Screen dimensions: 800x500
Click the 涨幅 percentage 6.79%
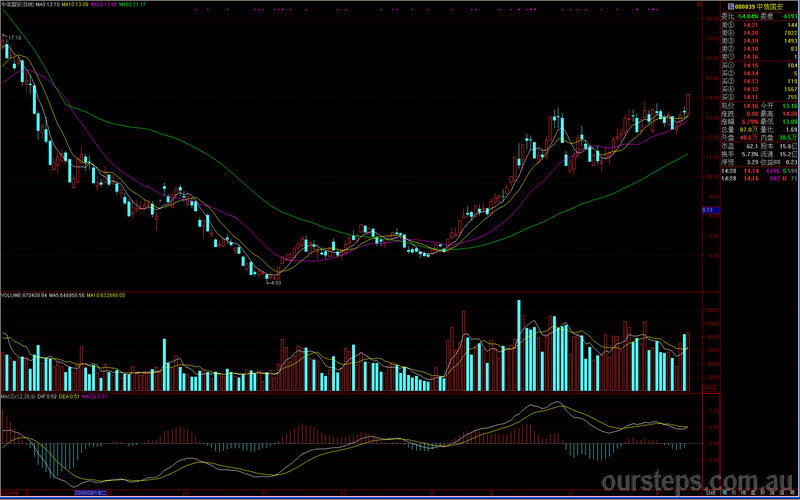coord(750,121)
